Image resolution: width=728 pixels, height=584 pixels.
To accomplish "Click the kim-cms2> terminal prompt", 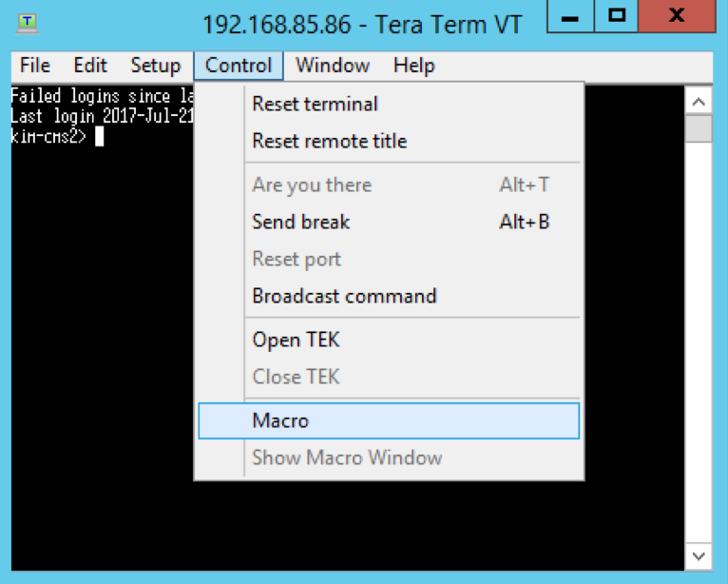I will tap(48, 137).
